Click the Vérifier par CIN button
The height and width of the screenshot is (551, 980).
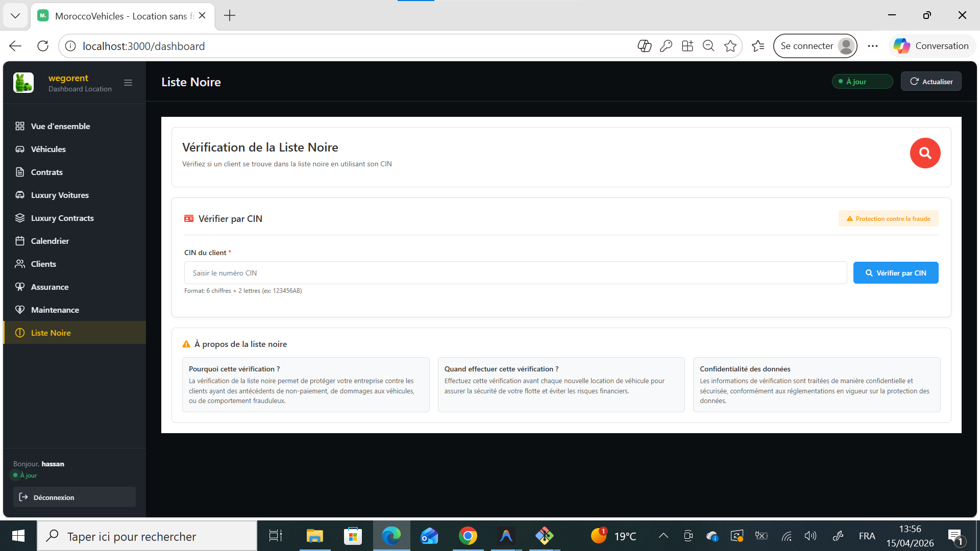tap(895, 273)
